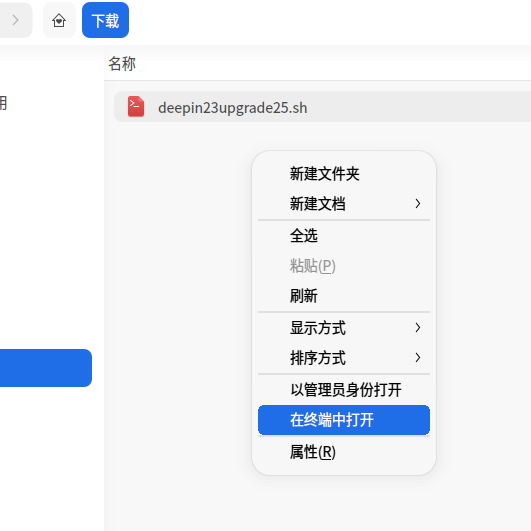Image resolution: width=531 pixels, height=531 pixels.
Task: Select 在终端中打开 menu entry
Action: tap(344, 420)
